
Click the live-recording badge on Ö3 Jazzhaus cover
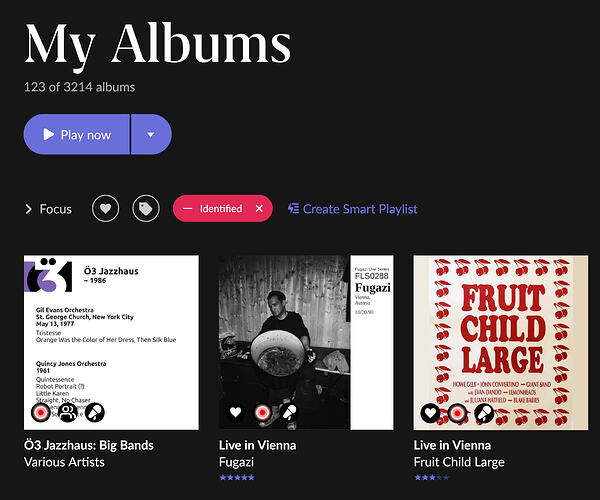[x=41, y=412]
